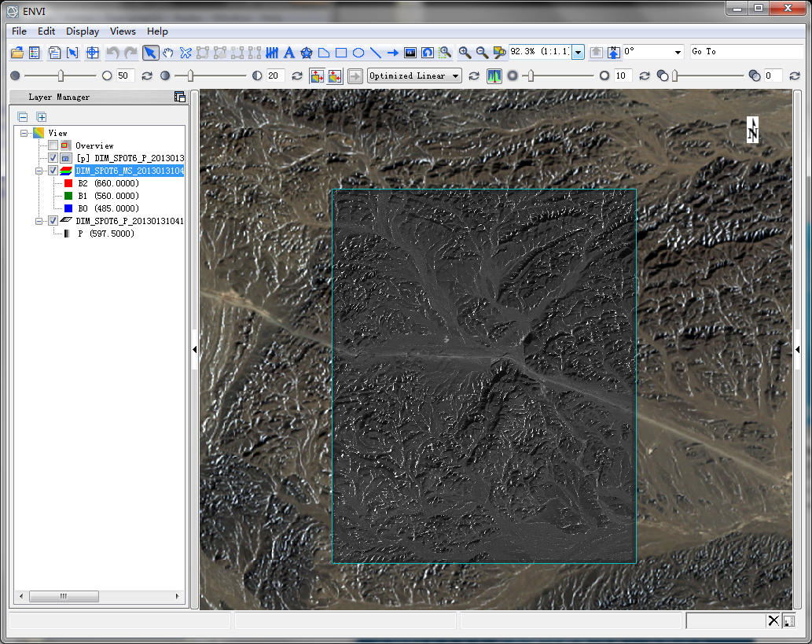Collapse the View tree node
Viewport: 812px width, 644px height.
pos(24,133)
